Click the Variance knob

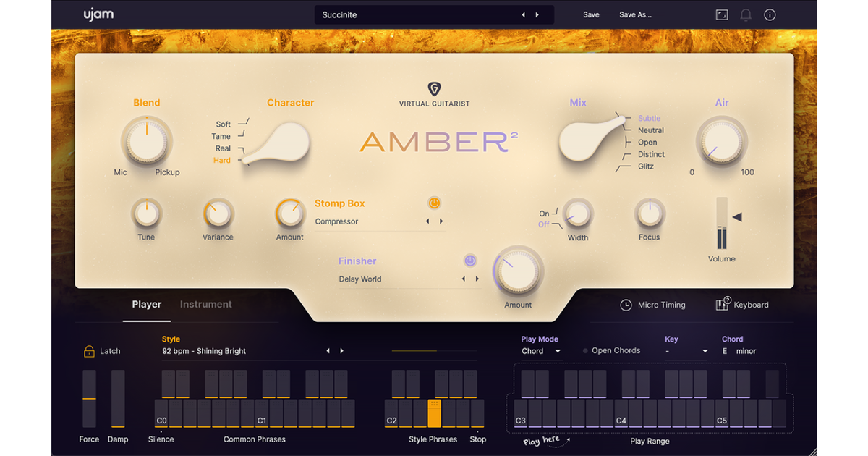pyautogui.click(x=218, y=214)
